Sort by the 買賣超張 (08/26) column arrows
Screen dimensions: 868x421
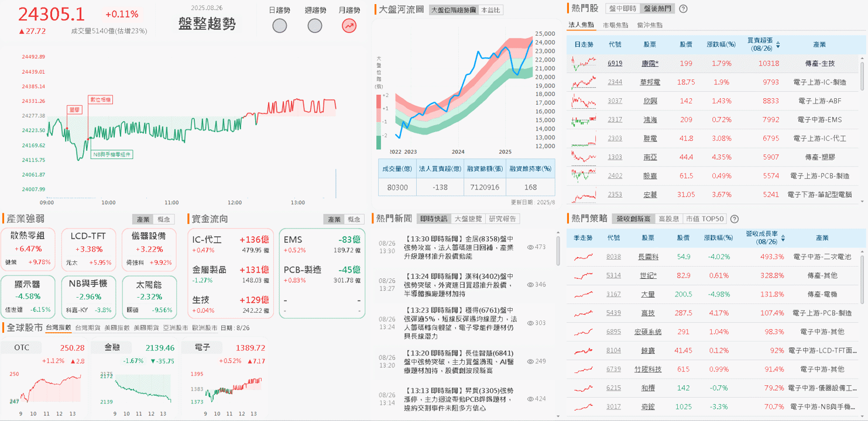(778, 44)
